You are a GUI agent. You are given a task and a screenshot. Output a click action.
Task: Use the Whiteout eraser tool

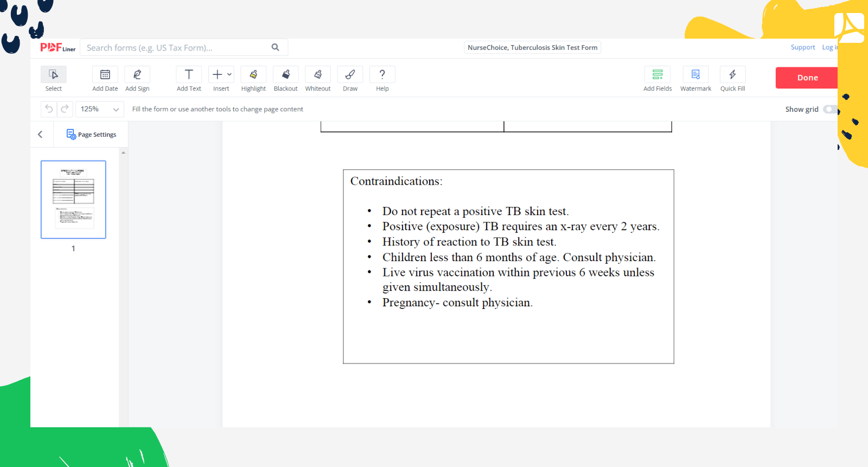click(318, 79)
